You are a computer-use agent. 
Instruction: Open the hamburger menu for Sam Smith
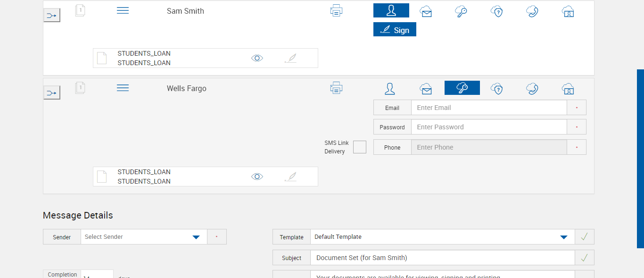123,10
